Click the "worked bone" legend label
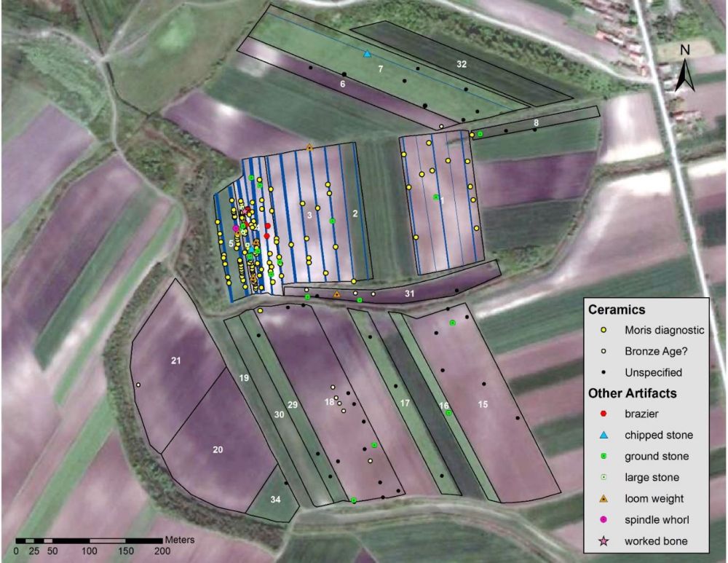 click(656, 541)
